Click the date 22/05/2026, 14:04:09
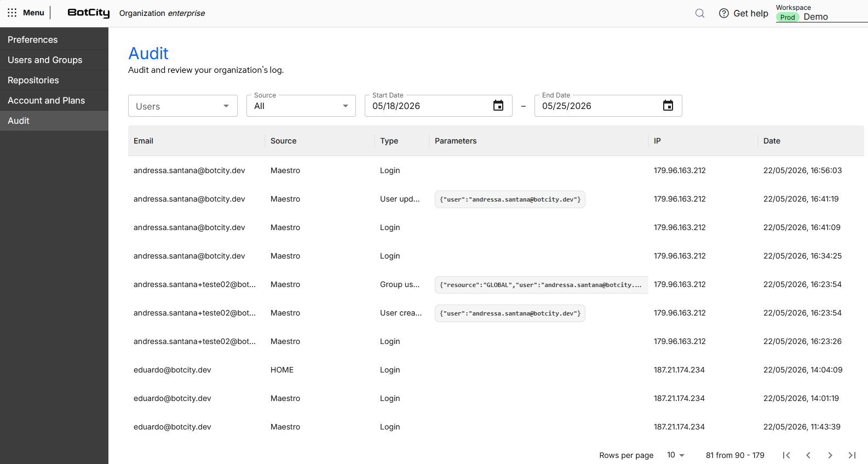 pyautogui.click(x=803, y=370)
